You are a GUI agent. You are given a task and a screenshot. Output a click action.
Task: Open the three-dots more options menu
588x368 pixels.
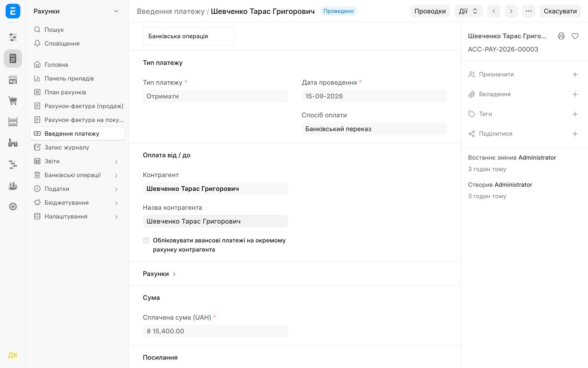[528, 11]
